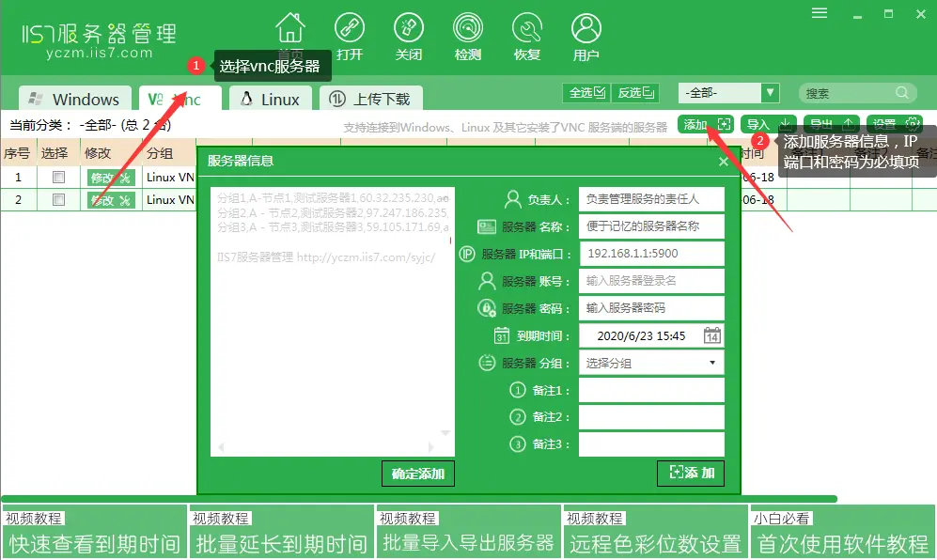Switch to the Windows tab
The height and width of the screenshot is (560, 937).
pyautogui.click(x=75, y=99)
